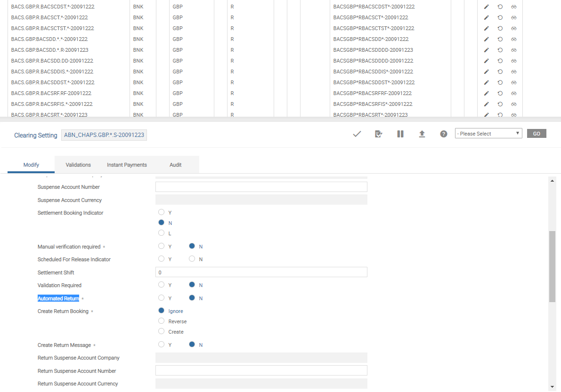
Task: Click the GO button
Action: click(537, 134)
